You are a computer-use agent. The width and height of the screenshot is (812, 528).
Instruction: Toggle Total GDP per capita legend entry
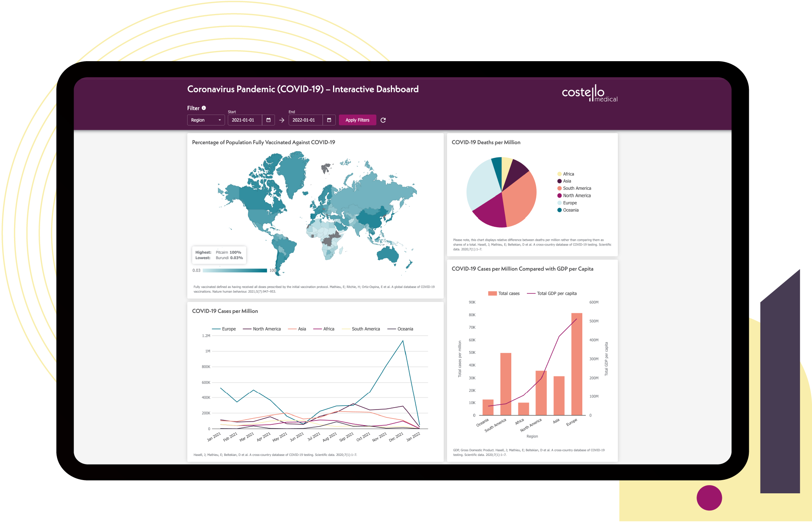click(x=556, y=293)
